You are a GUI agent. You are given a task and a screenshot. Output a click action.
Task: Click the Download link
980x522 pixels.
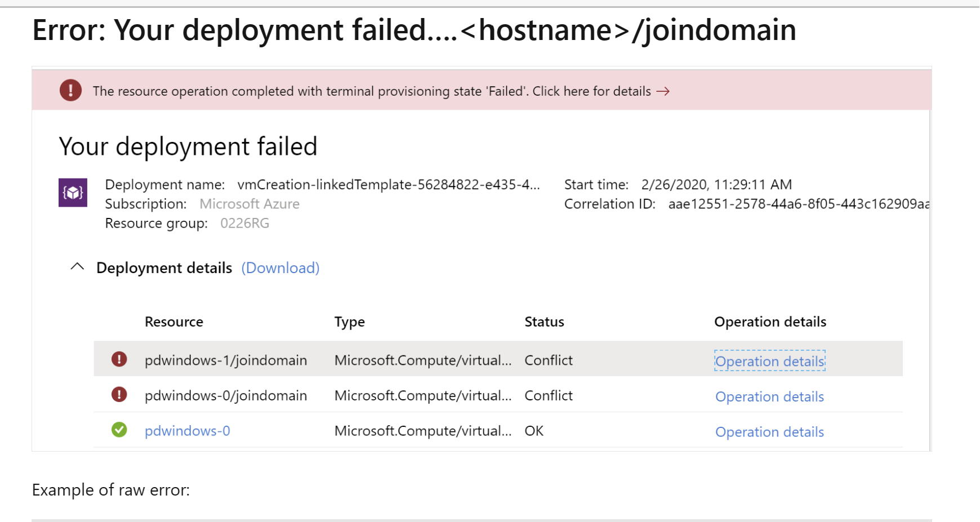pyautogui.click(x=280, y=268)
